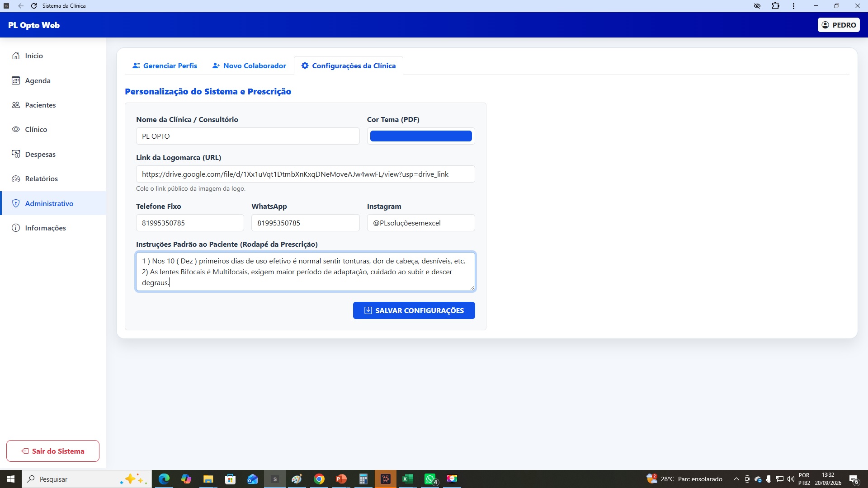
Task: Open the Windows Start menu
Action: pyautogui.click(x=11, y=479)
